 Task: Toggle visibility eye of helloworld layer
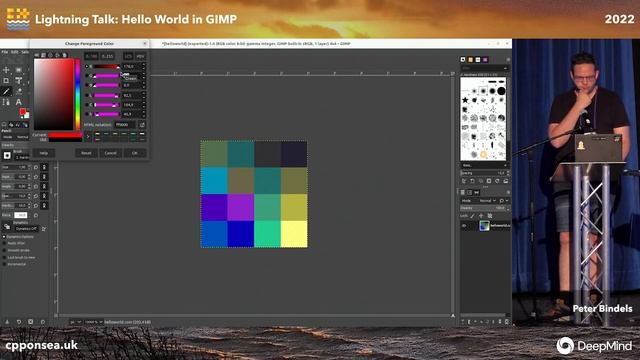tap(464, 226)
